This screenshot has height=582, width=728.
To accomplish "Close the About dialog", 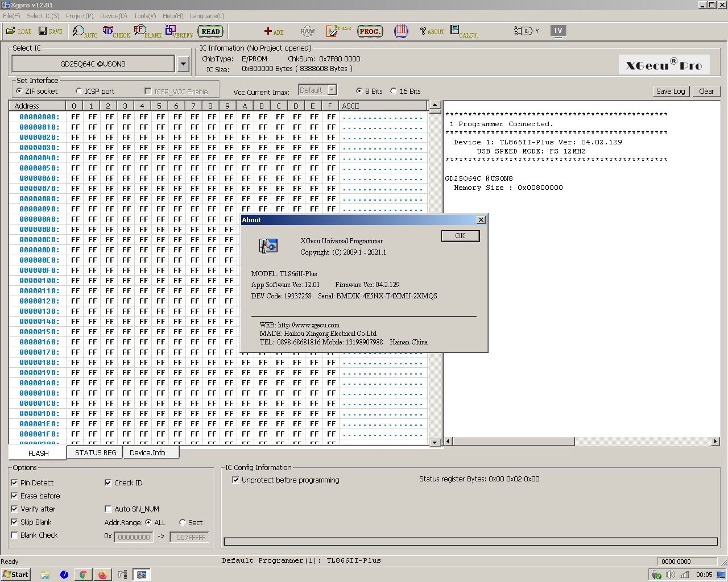I will coord(481,220).
